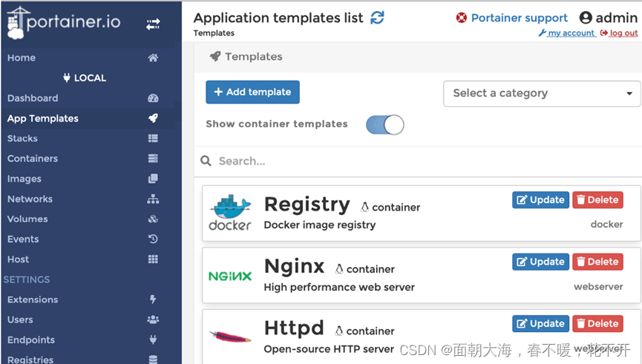This screenshot has height=364, width=642.
Task: Click the App Templates rocket icon
Action: 153,118
